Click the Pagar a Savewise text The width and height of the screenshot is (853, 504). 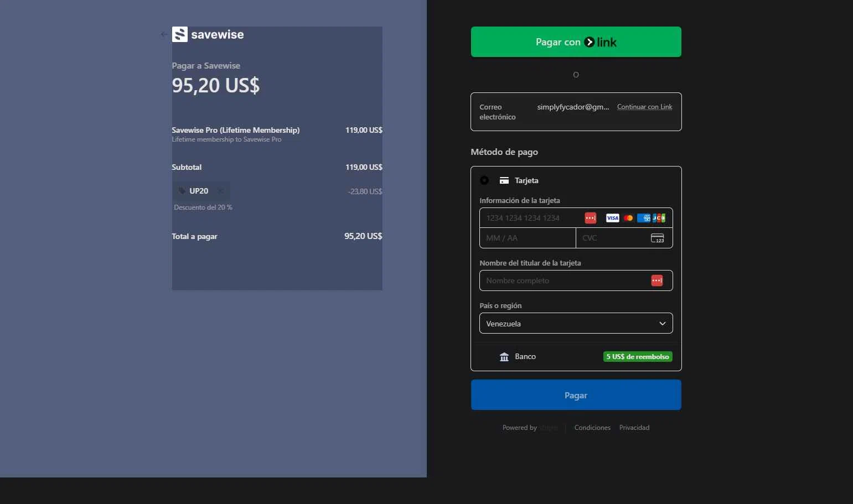(206, 66)
